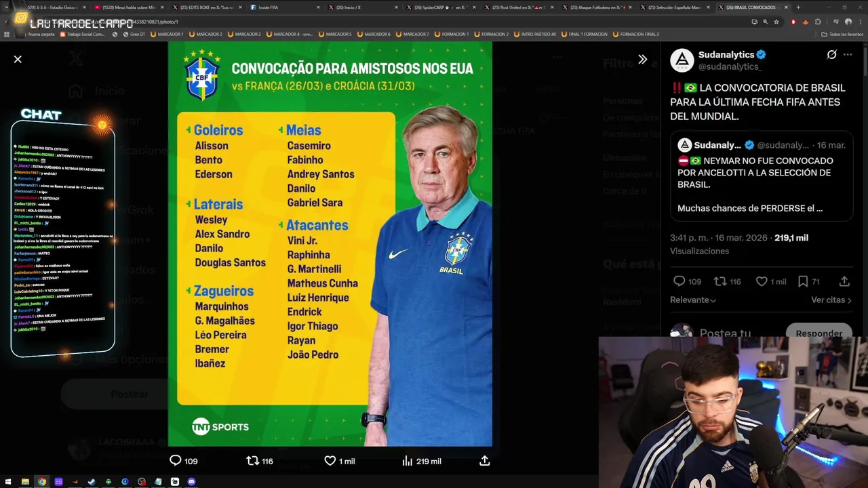Open the FINAL 1 FORMACION bookmark
868x488 pixels.
(586, 34)
